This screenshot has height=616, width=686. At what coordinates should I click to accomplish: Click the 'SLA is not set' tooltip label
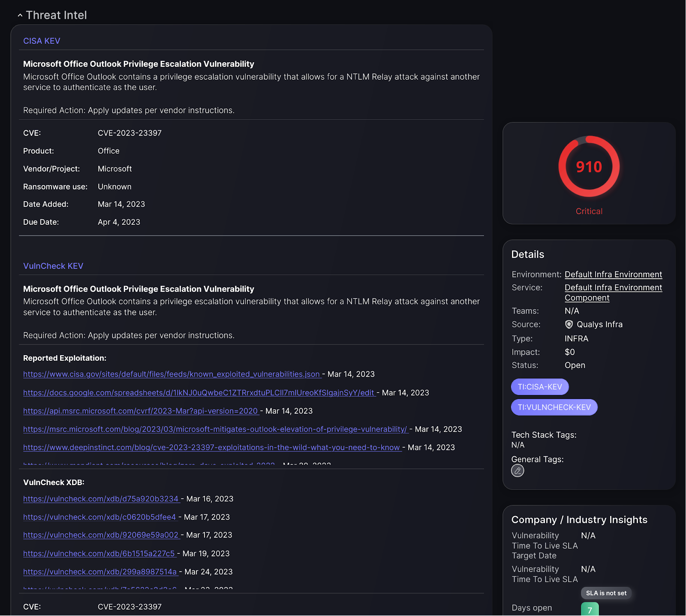point(606,593)
